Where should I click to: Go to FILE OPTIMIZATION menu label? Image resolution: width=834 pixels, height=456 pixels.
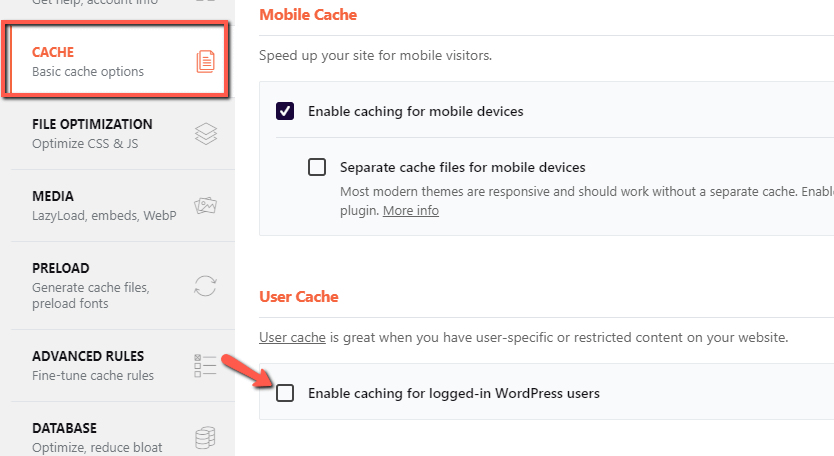[92, 124]
